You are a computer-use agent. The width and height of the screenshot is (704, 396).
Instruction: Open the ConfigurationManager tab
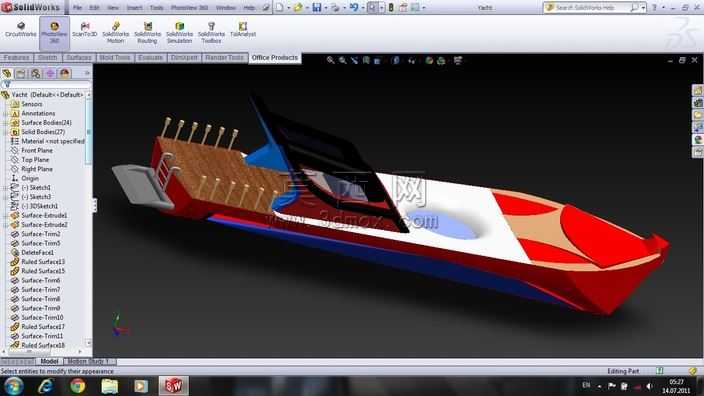[35, 73]
